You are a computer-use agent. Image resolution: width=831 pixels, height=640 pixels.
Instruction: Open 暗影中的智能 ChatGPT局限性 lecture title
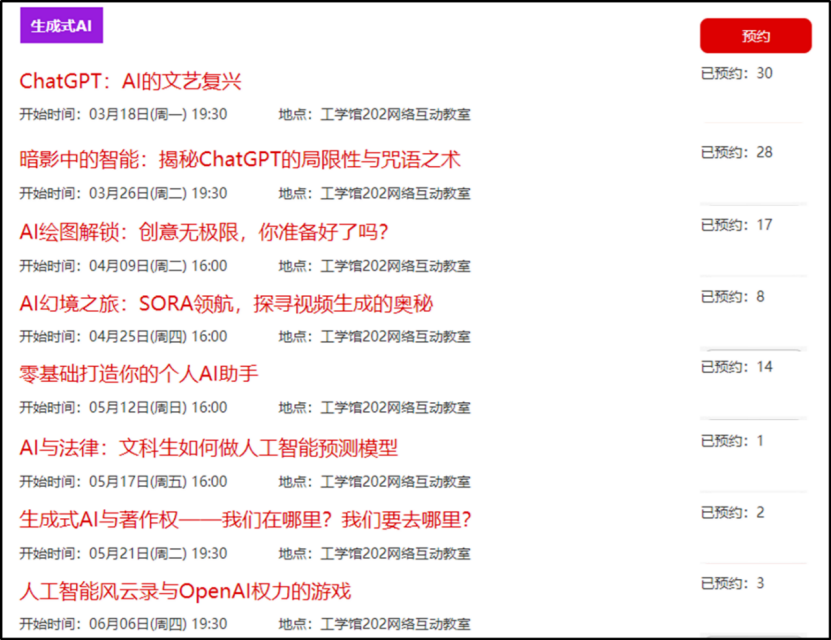point(240,159)
